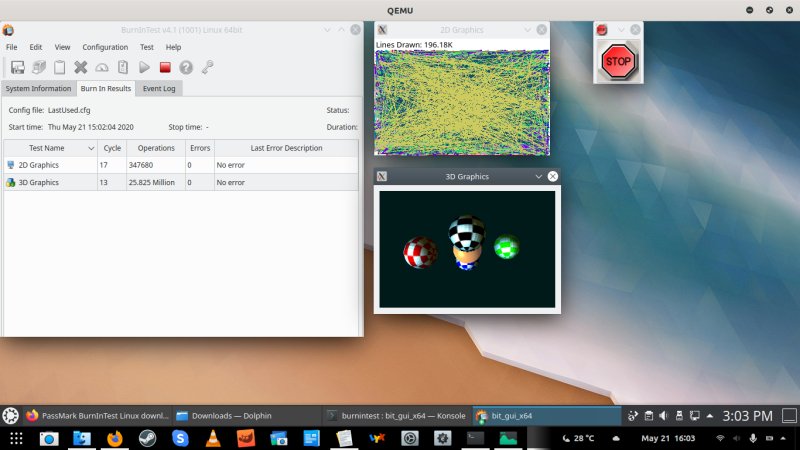Open the Help menu
This screenshot has height=450, width=800.
(173, 47)
